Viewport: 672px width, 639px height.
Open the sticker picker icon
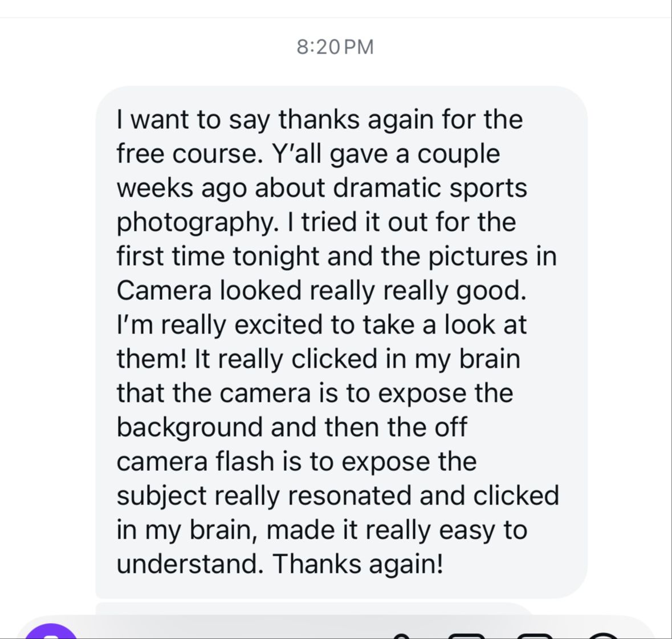[x=535, y=636]
